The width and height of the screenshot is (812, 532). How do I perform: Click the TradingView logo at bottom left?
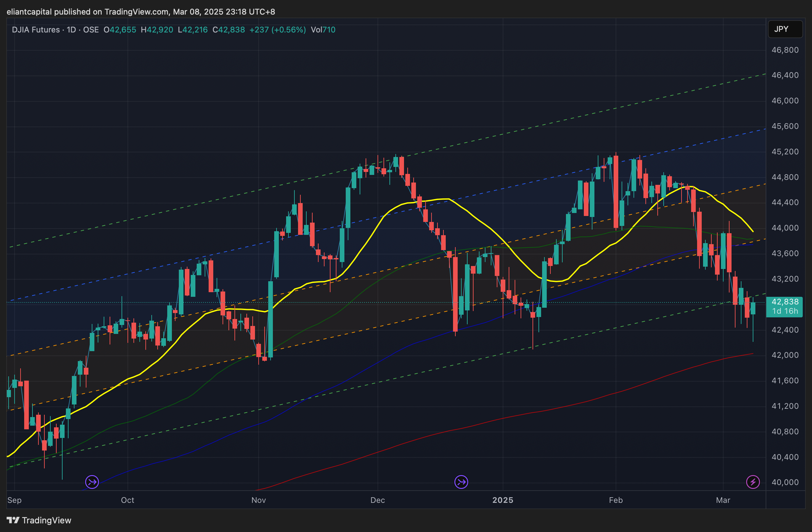39,520
